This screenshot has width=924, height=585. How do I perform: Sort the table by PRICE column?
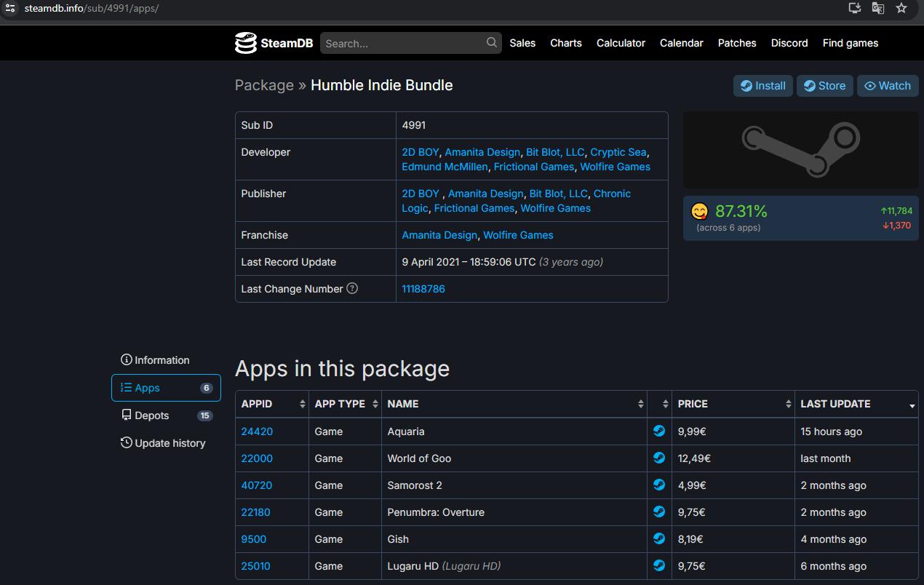(733, 404)
